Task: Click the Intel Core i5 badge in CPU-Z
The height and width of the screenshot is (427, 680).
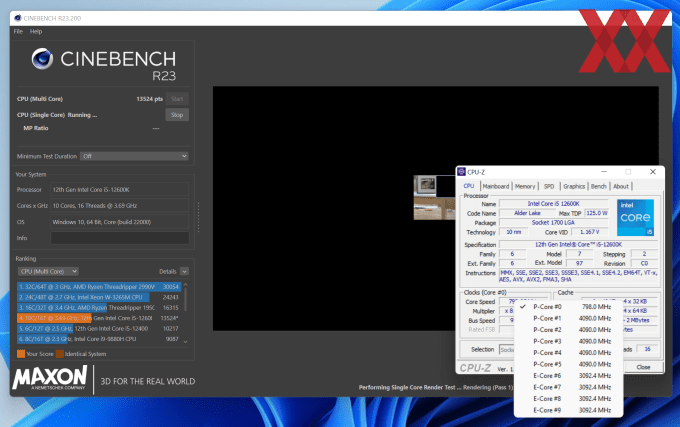Action: 635,218
